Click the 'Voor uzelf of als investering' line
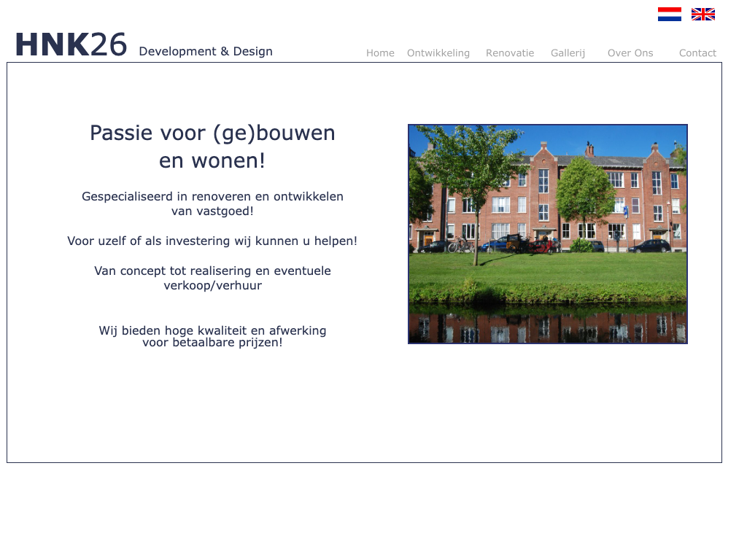Viewport: 747px width, 560px height. (212, 241)
